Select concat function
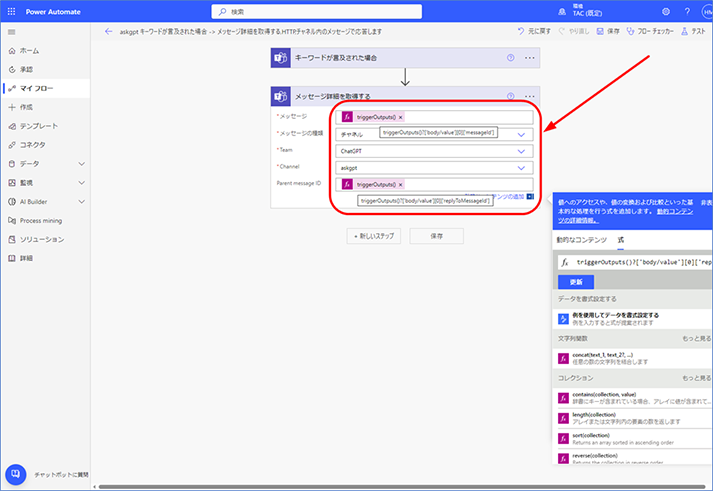Screen dimensions: 713x491 [x=633, y=358]
